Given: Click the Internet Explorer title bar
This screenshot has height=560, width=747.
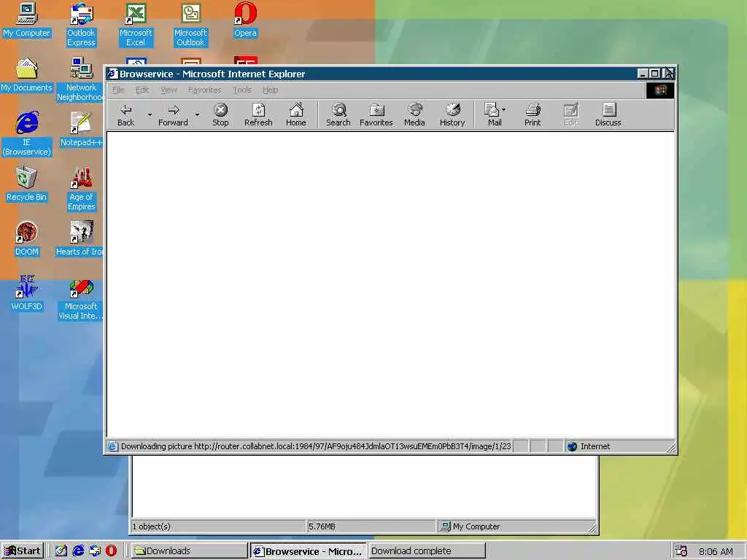Looking at the screenshot, I should point(371,74).
